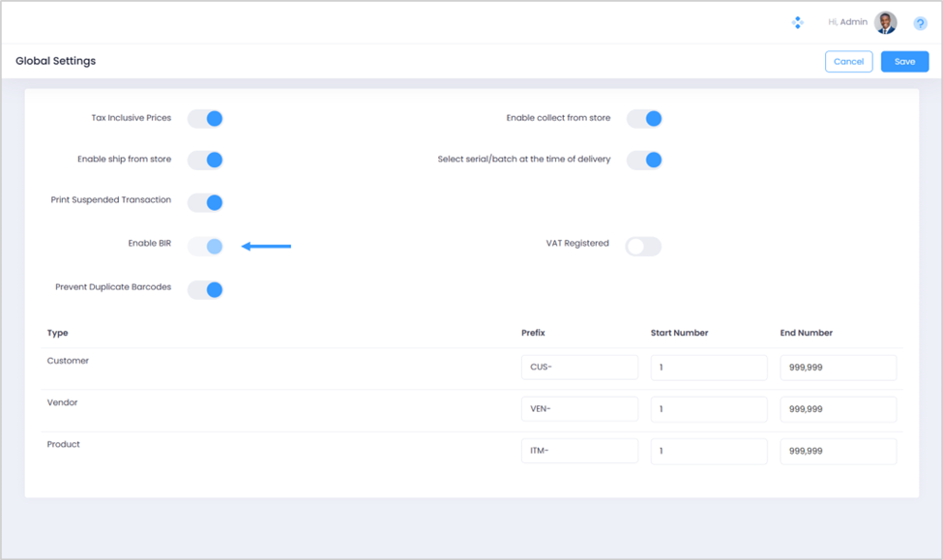This screenshot has height=560, width=943.
Task: Disable Enable ship from store toggle
Action: point(205,160)
